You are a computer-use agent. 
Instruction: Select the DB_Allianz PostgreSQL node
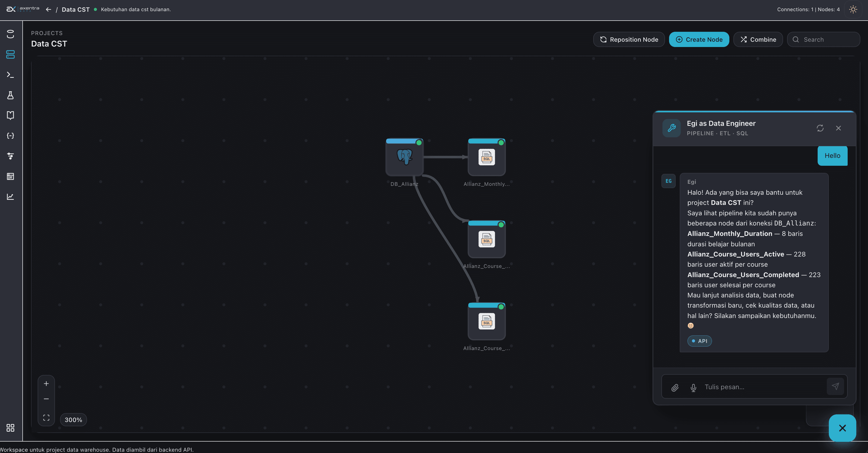tap(404, 157)
